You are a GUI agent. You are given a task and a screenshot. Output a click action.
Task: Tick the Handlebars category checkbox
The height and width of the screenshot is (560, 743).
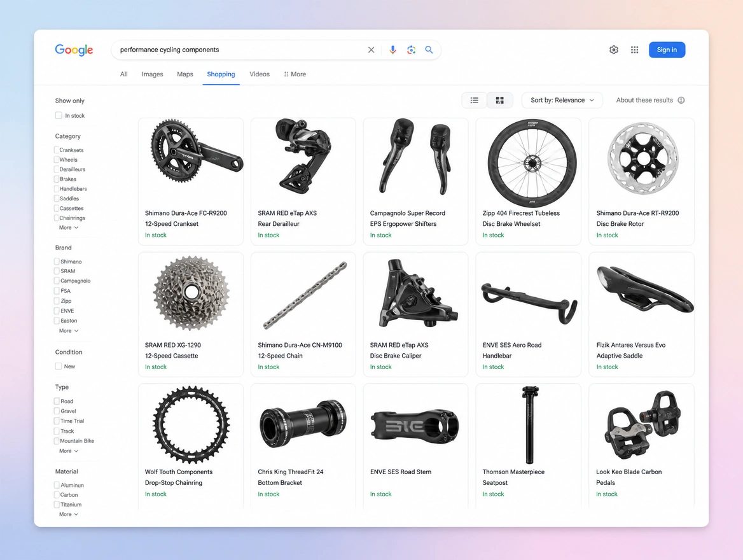click(57, 189)
